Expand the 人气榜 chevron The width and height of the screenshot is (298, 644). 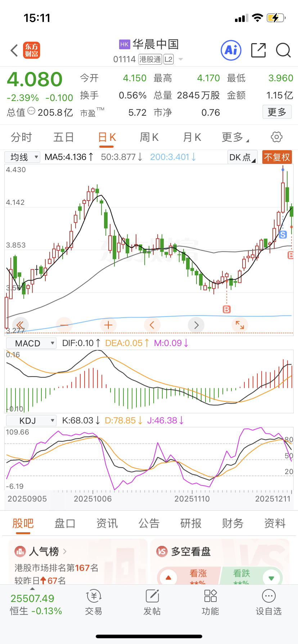click(65, 551)
